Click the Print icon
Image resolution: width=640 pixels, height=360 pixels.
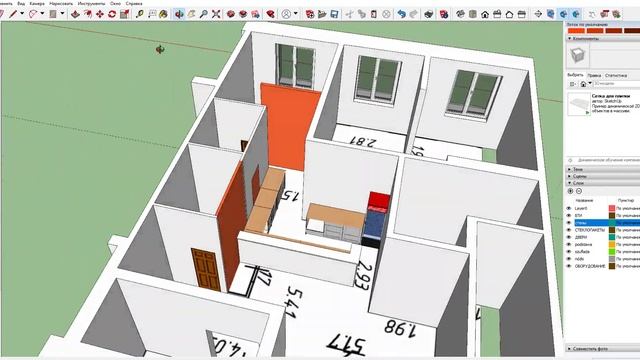(x=428, y=14)
